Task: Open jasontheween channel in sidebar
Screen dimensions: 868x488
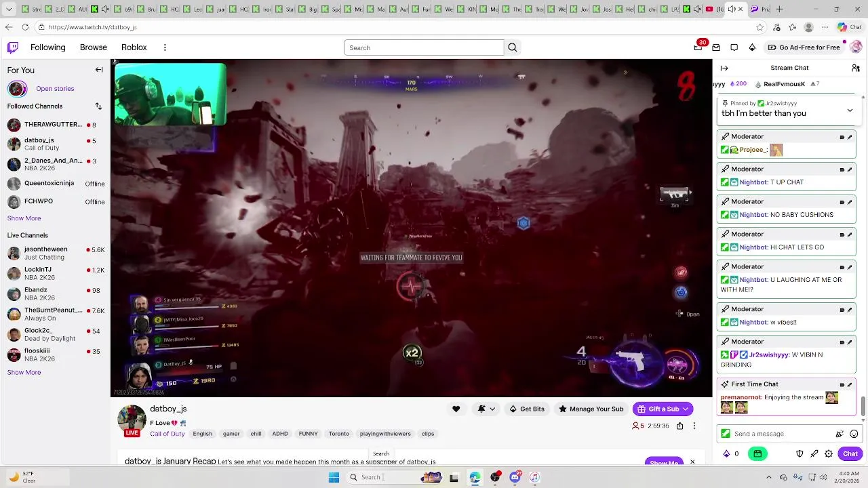Action: [x=56, y=253]
